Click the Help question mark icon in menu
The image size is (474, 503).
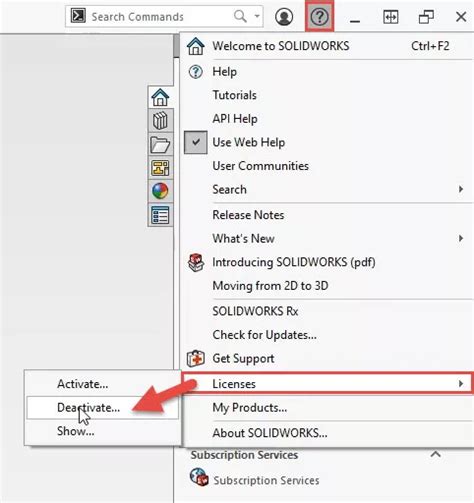click(x=196, y=72)
